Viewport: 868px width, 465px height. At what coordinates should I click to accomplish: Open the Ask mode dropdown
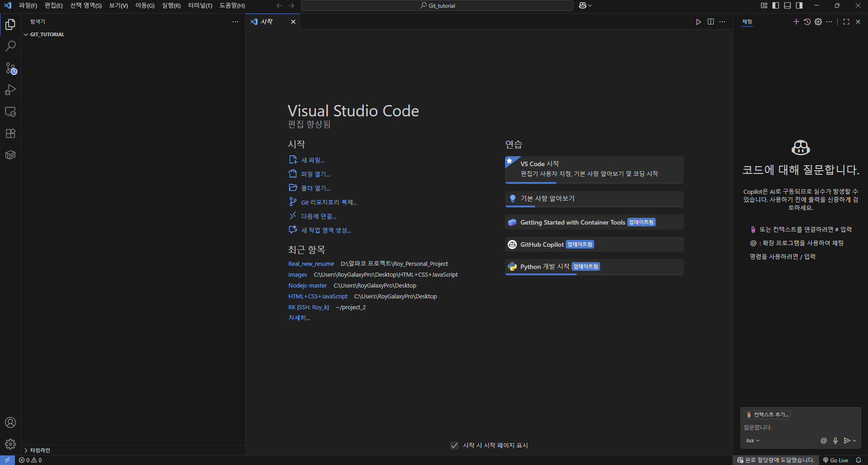click(x=753, y=441)
